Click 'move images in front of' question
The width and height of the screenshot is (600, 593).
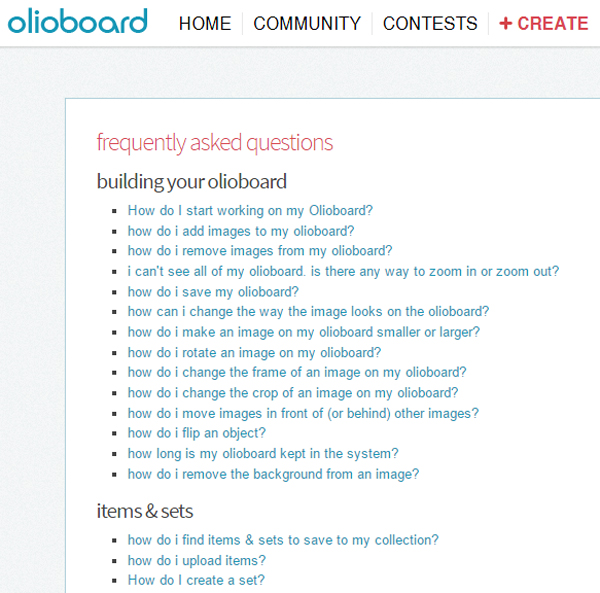click(x=303, y=414)
